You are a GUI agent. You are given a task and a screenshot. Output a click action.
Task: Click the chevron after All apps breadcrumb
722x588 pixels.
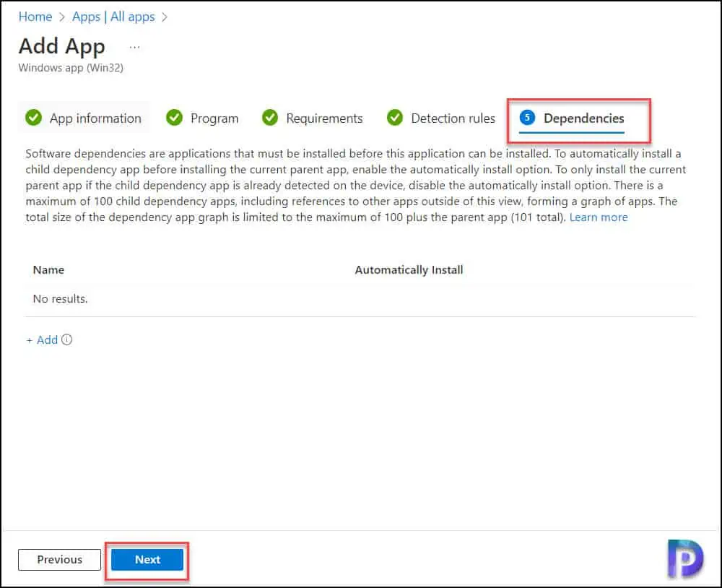165,17
